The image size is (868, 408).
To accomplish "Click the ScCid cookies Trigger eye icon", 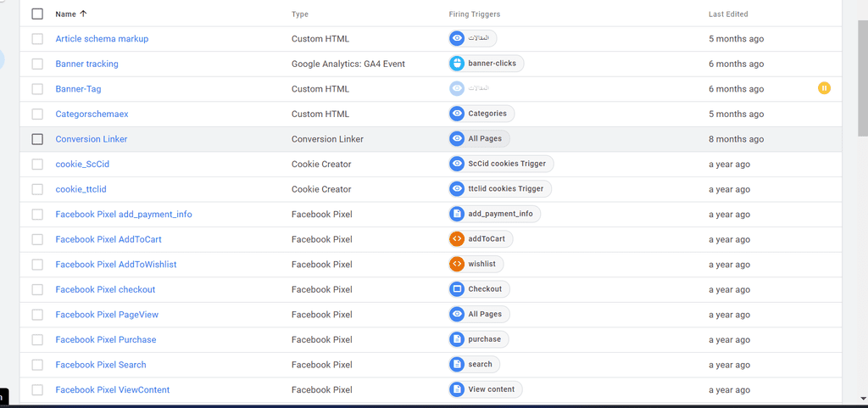I will point(457,164).
